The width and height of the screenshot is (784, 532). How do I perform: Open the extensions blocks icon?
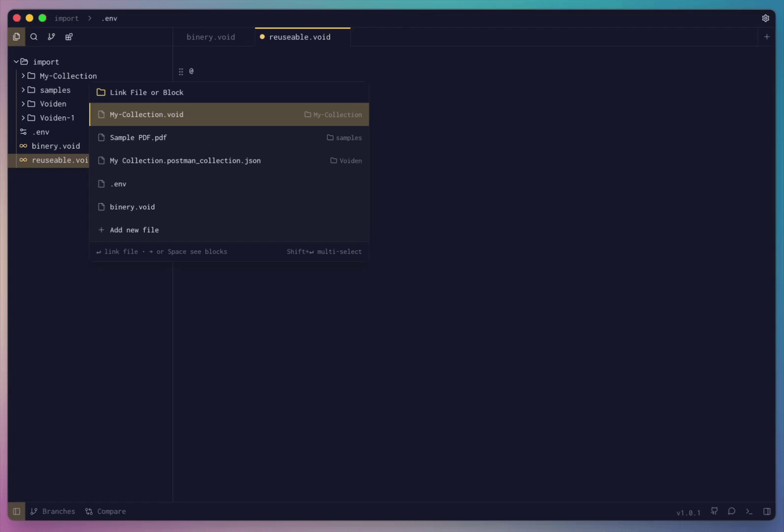(69, 37)
